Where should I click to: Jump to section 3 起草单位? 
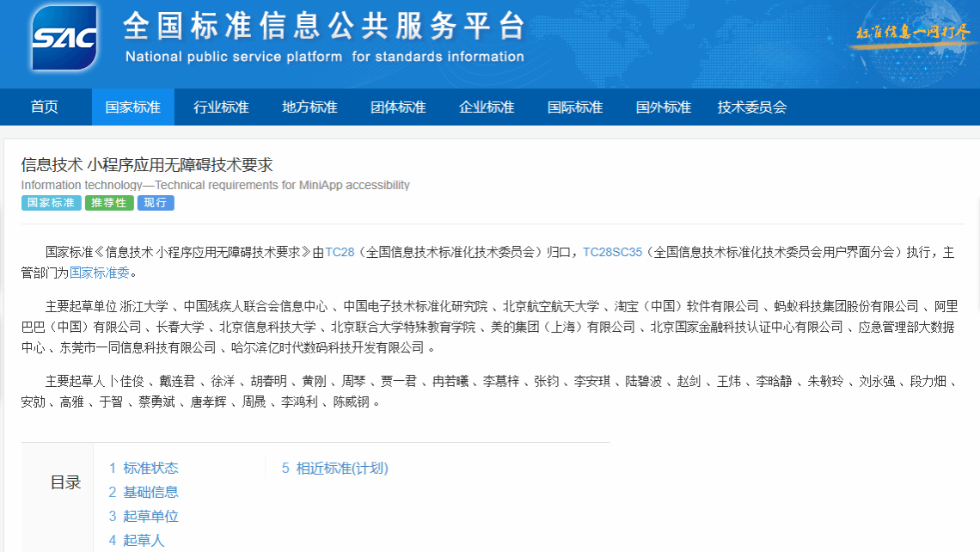tap(144, 516)
